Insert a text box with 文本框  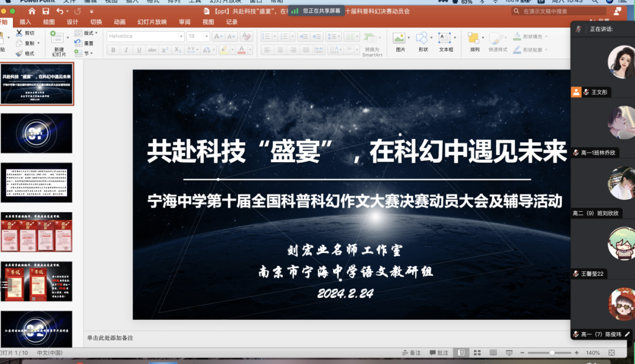coord(444,38)
